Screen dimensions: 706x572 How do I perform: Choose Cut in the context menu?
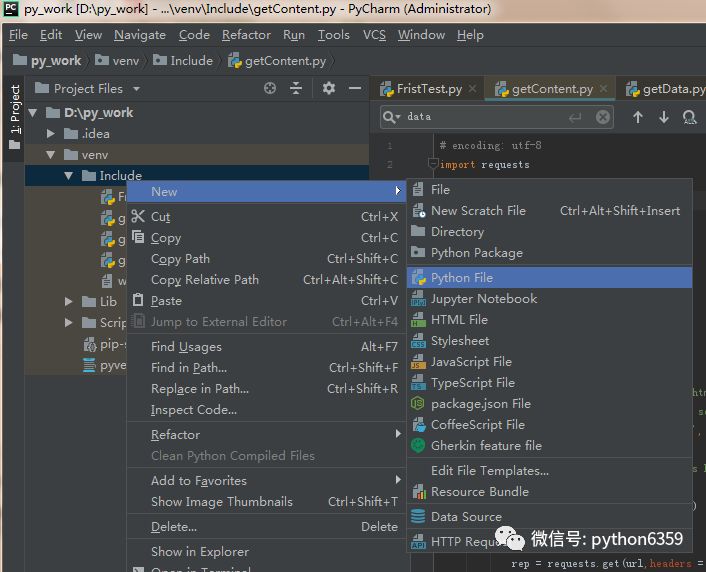(x=267, y=217)
